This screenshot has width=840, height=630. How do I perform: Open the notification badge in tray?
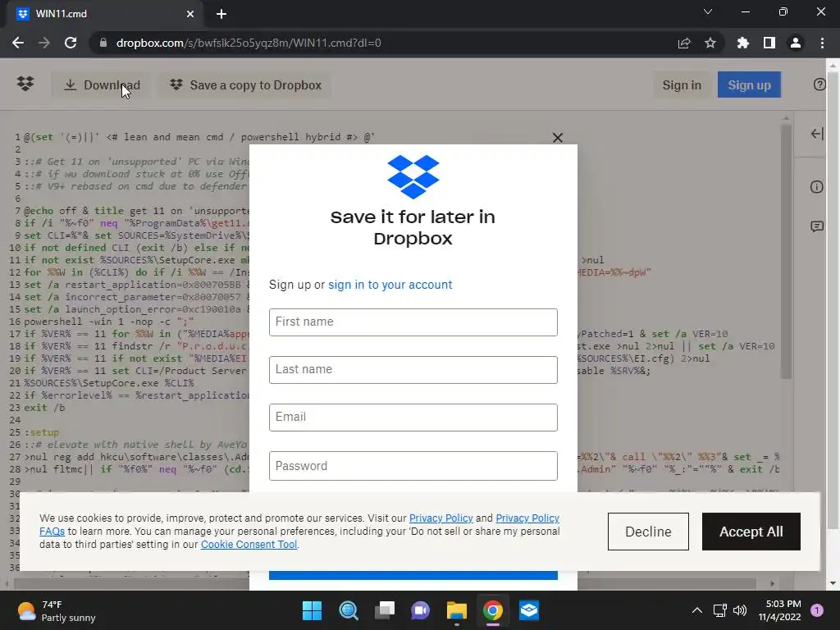[817, 610]
